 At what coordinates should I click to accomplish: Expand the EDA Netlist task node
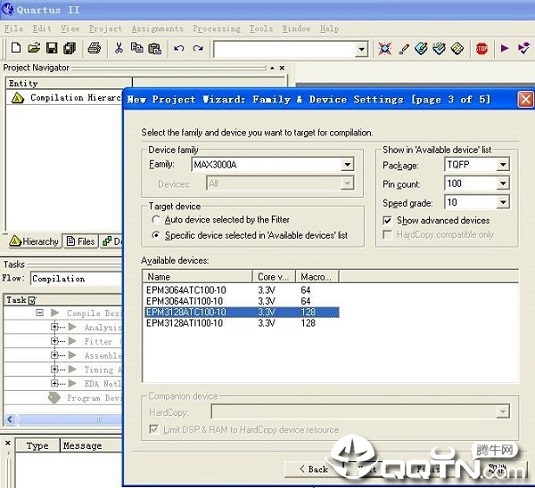[54, 383]
